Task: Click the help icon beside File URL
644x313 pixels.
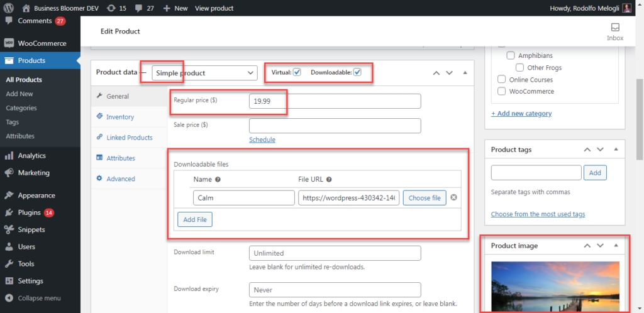Action: click(x=329, y=180)
